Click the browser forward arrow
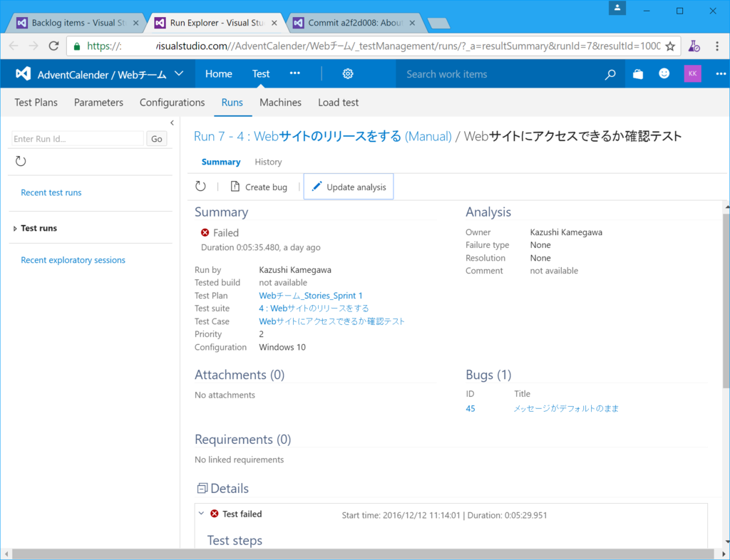The image size is (730, 560). coord(34,46)
